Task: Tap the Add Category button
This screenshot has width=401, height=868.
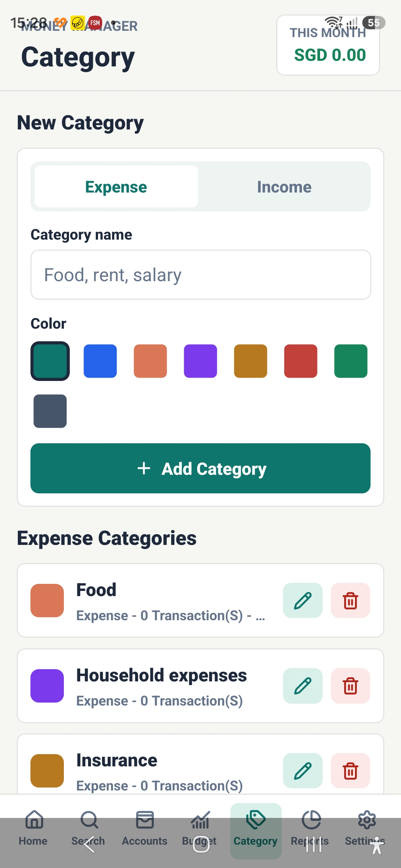Action: tap(200, 468)
